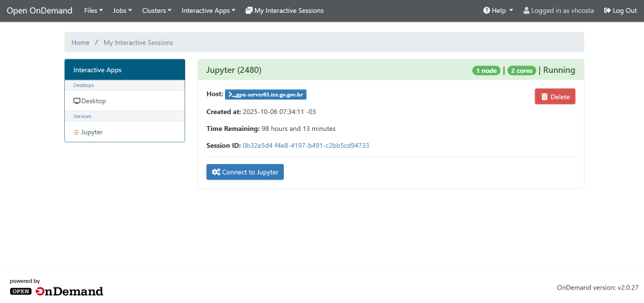Click the user icon beside Logged in as vhcosta
The image size is (644, 303).
pyautogui.click(x=526, y=11)
